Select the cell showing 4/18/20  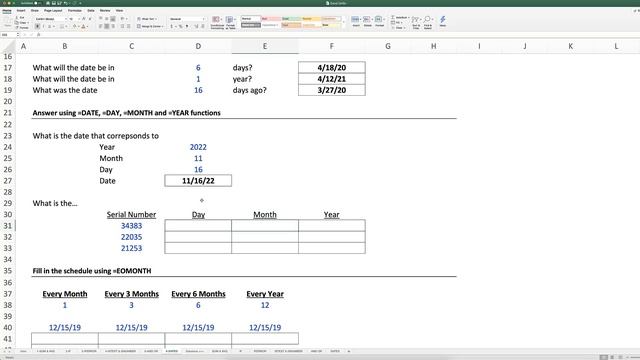331,67
